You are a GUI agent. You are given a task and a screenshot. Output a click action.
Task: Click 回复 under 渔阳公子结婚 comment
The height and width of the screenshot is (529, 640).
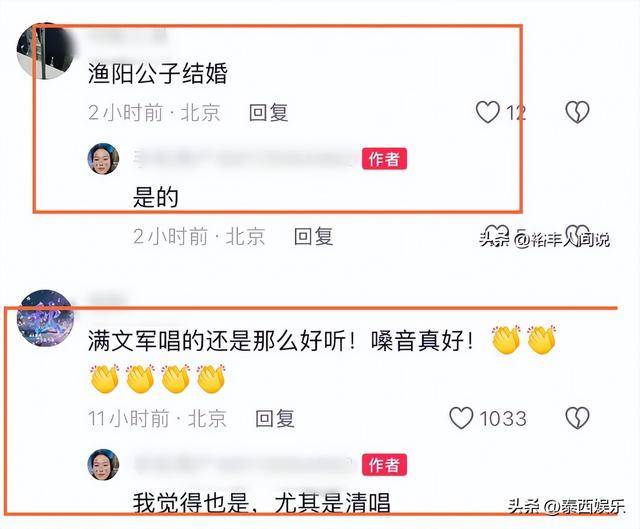[x=269, y=113]
